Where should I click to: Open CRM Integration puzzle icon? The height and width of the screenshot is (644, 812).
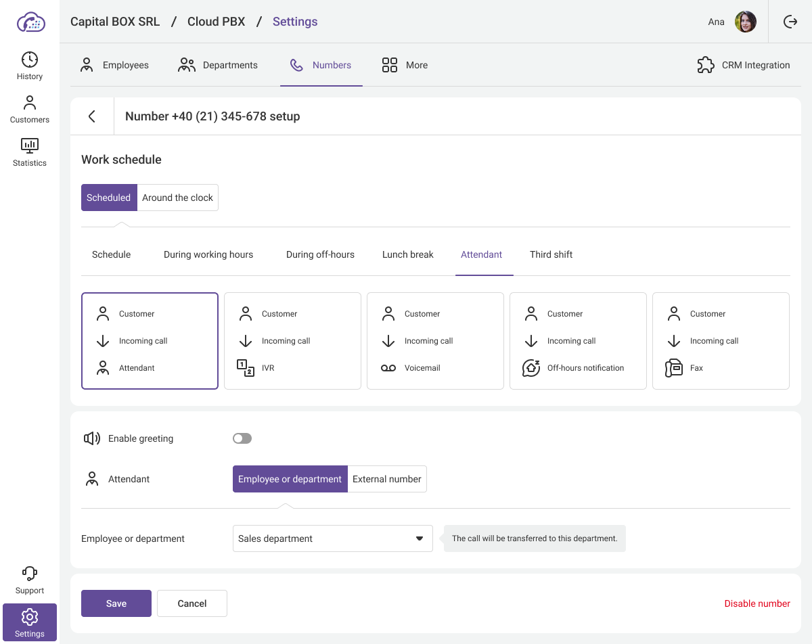(x=706, y=65)
